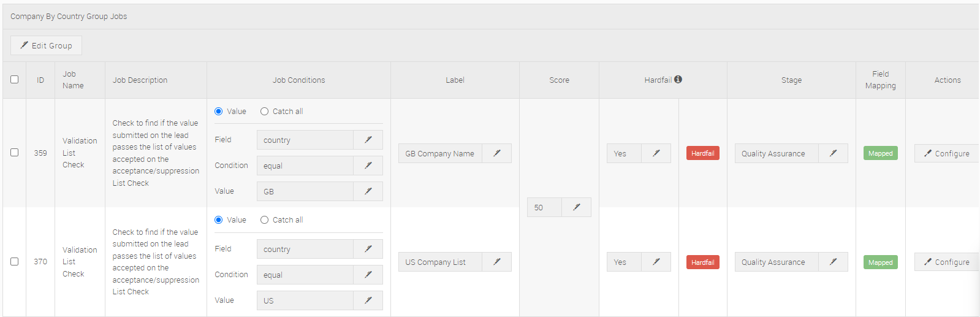
Task: Click edit pencil for row 359 country field
Action: tap(368, 140)
